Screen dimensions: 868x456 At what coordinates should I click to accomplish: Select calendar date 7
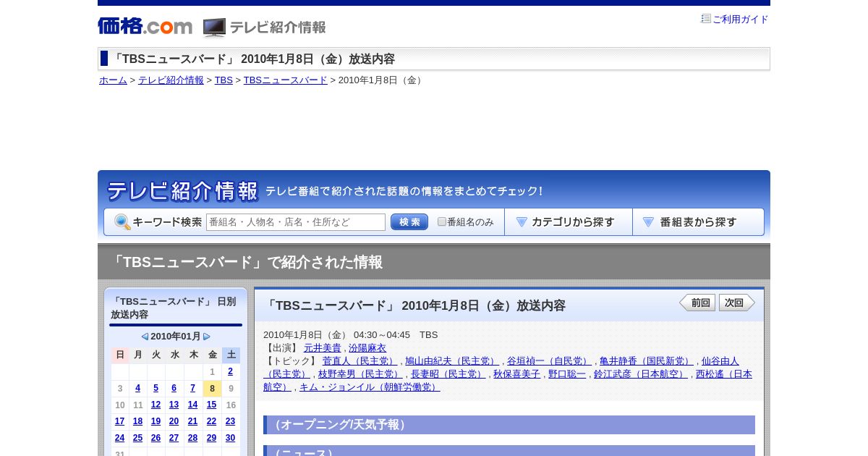192,389
